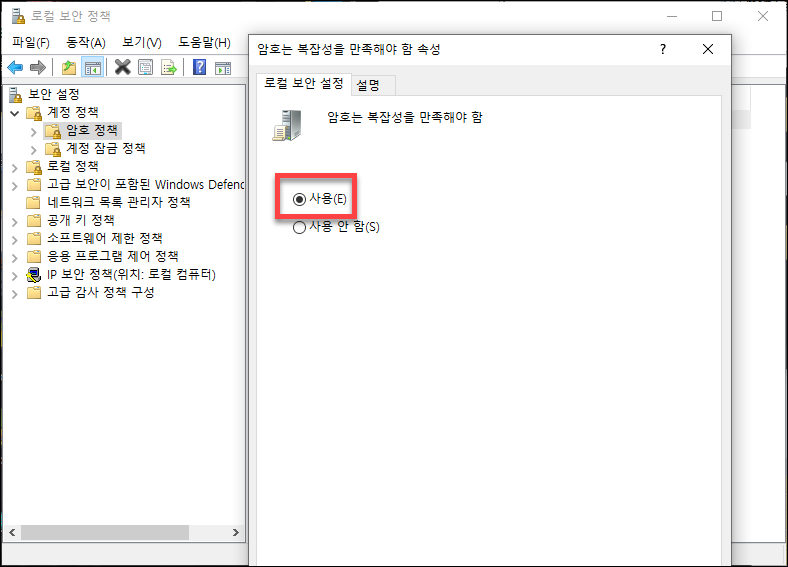788x567 pixels.
Task: Collapse the 계정 정책 tree node
Action: pyautogui.click(x=15, y=114)
